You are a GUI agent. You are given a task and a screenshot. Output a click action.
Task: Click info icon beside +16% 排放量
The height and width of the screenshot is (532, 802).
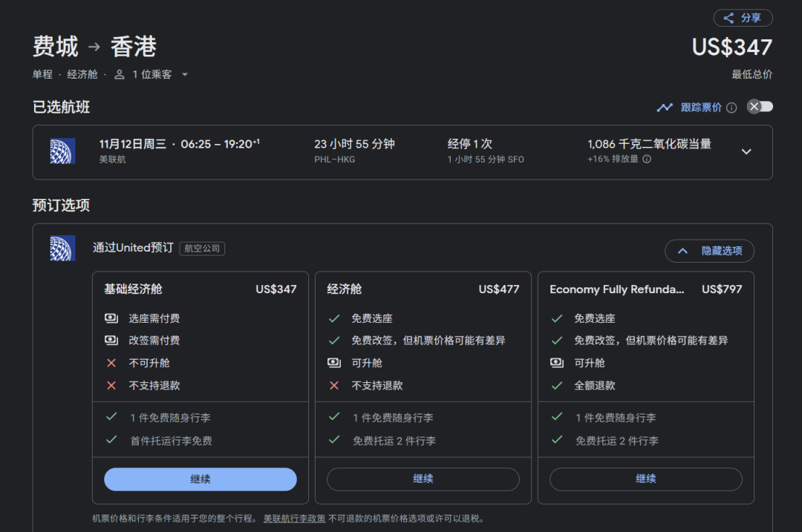647,159
